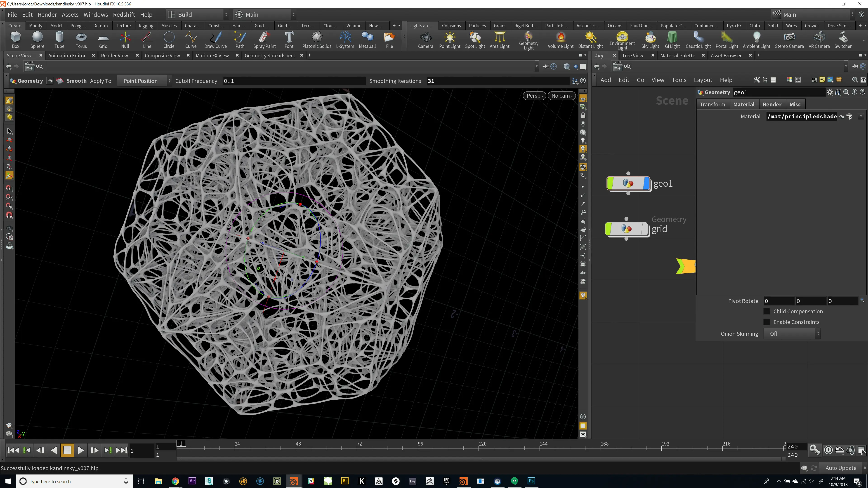Add a Null object
Viewport: 868px width, 488px height.
[125, 40]
